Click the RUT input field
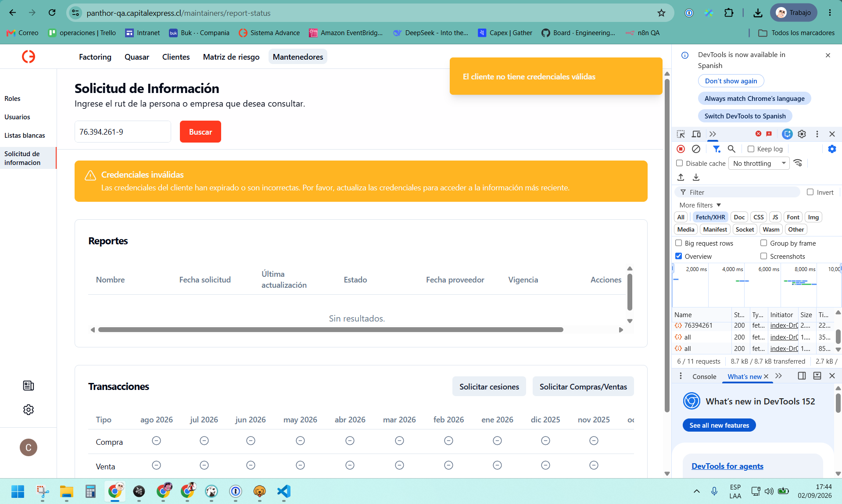Image resolution: width=842 pixels, height=504 pixels. click(123, 132)
